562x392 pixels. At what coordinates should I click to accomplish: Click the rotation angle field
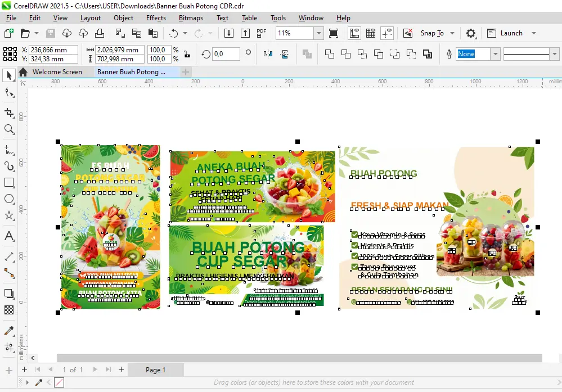coord(226,54)
